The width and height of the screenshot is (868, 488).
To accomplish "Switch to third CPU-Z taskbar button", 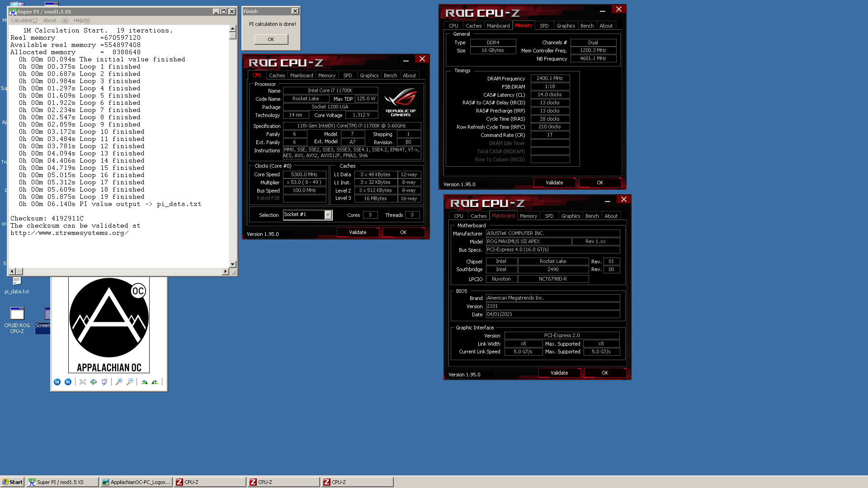I will pyautogui.click(x=357, y=482).
